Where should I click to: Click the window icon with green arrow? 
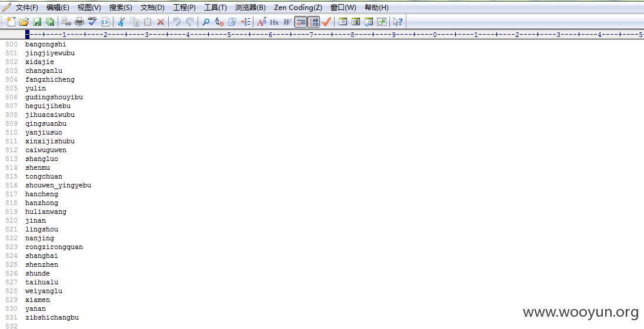(382, 22)
